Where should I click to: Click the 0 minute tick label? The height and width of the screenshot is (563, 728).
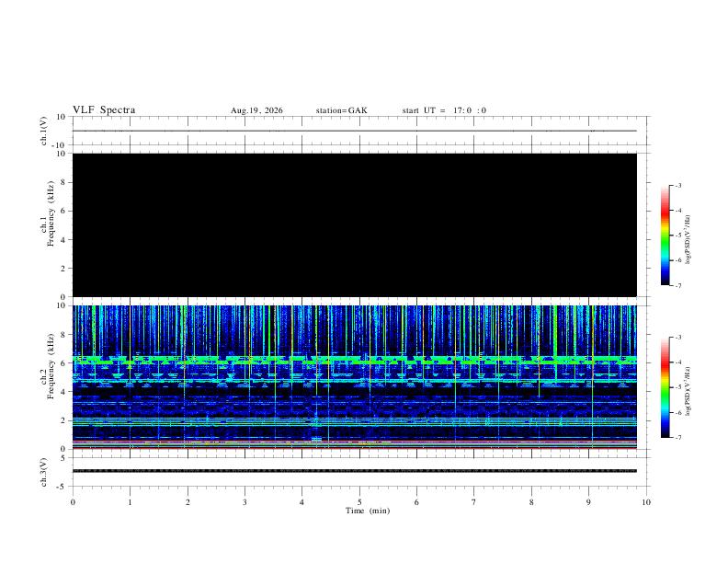73,502
